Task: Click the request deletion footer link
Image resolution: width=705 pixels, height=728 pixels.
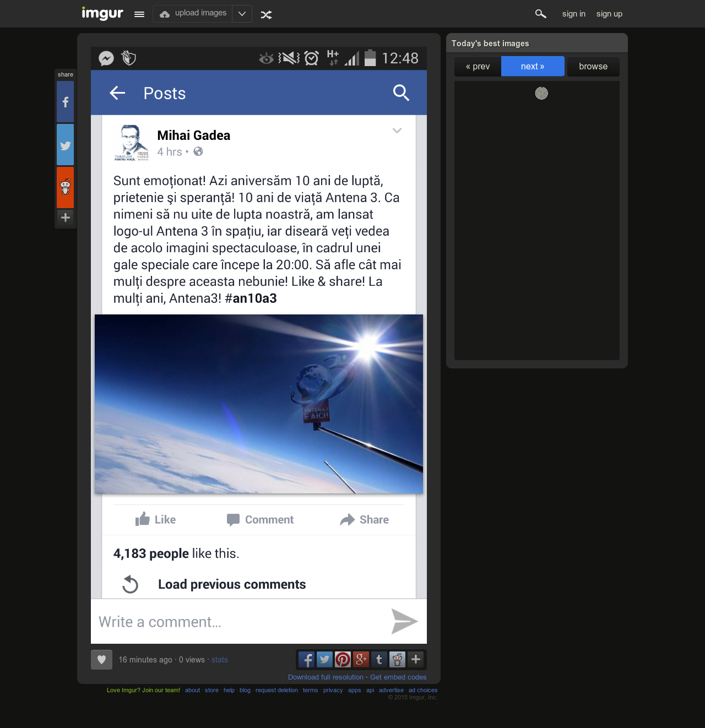Action: [x=276, y=690]
